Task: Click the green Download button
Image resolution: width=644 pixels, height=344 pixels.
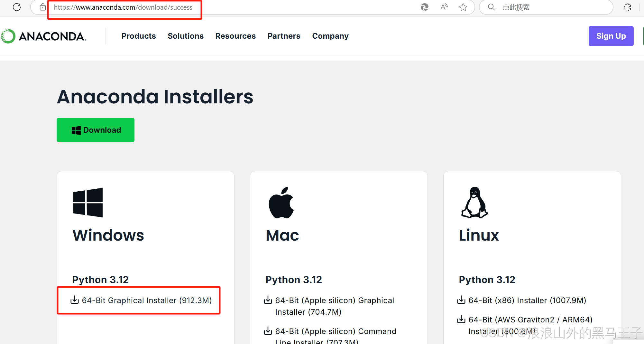Action: coord(96,130)
